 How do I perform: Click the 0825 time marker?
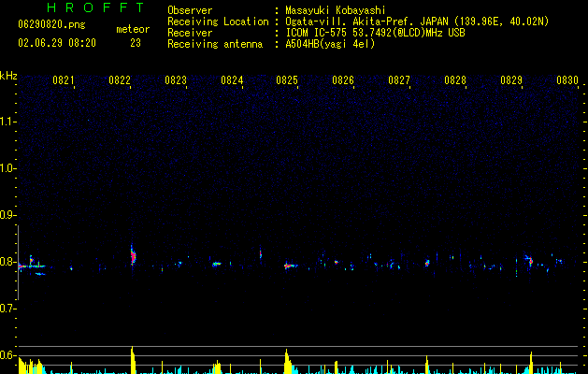(287, 80)
